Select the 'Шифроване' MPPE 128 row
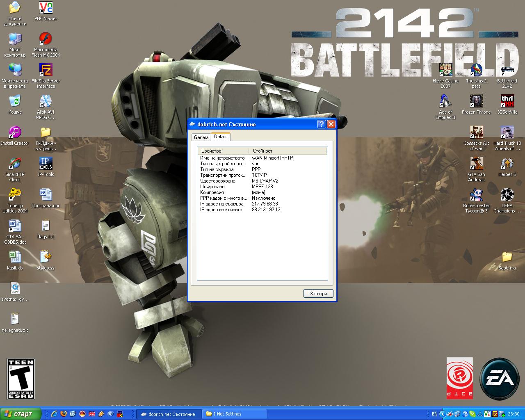 click(262, 187)
